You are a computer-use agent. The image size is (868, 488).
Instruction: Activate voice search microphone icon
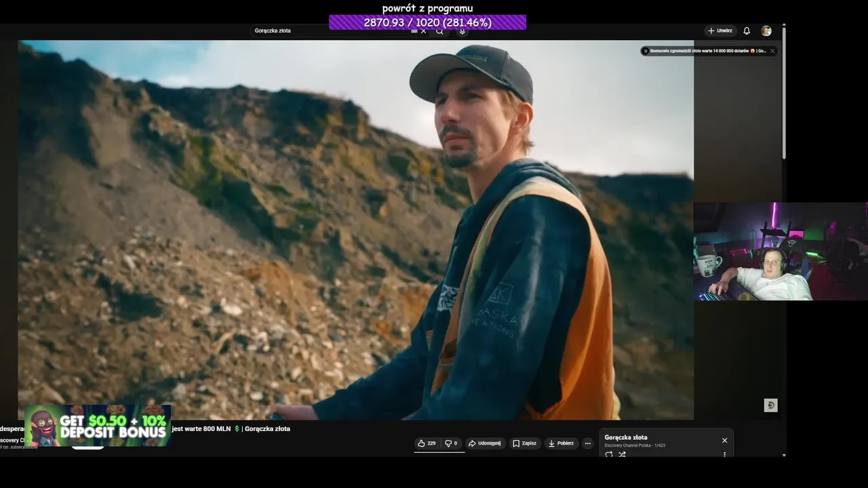pyautogui.click(x=462, y=31)
